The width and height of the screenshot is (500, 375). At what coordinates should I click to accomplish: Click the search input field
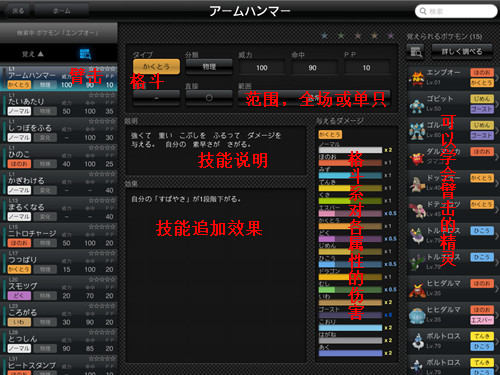pos(456,11)
